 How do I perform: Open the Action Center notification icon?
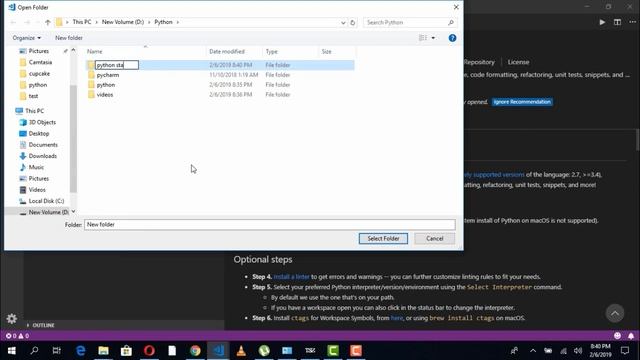point(625,351)
